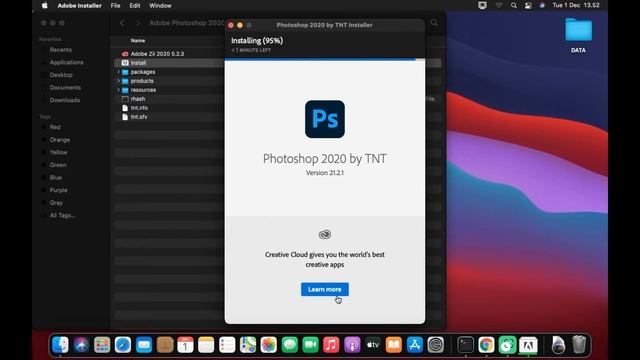Select the rhash file in Finder

(138, 99)
